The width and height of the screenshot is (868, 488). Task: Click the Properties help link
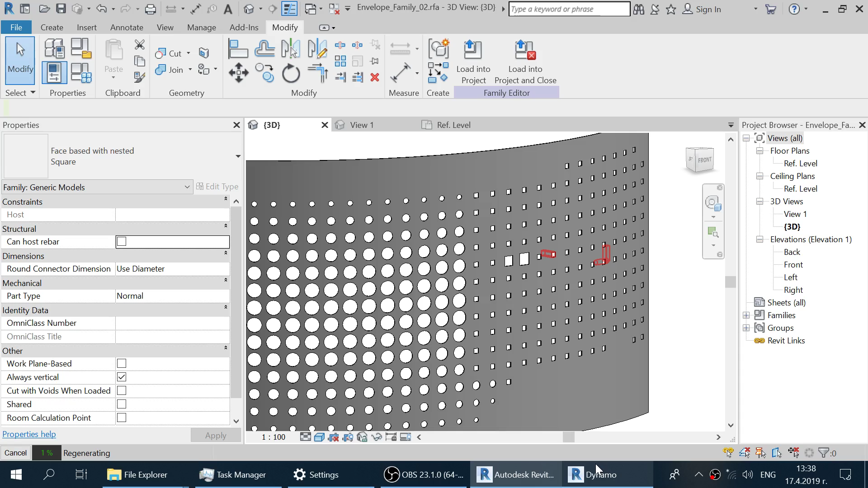pos(29,434)
